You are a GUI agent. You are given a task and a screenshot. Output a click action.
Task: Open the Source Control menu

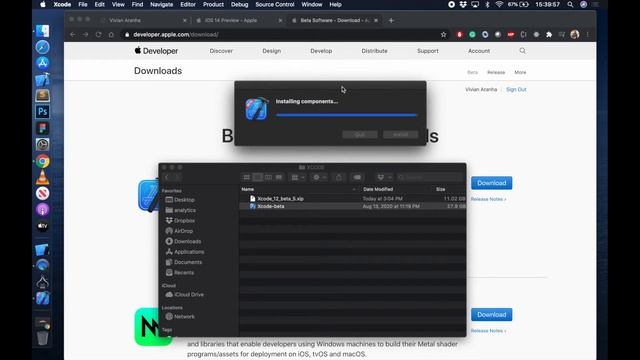pyautogui.click(x=275, y=4)
